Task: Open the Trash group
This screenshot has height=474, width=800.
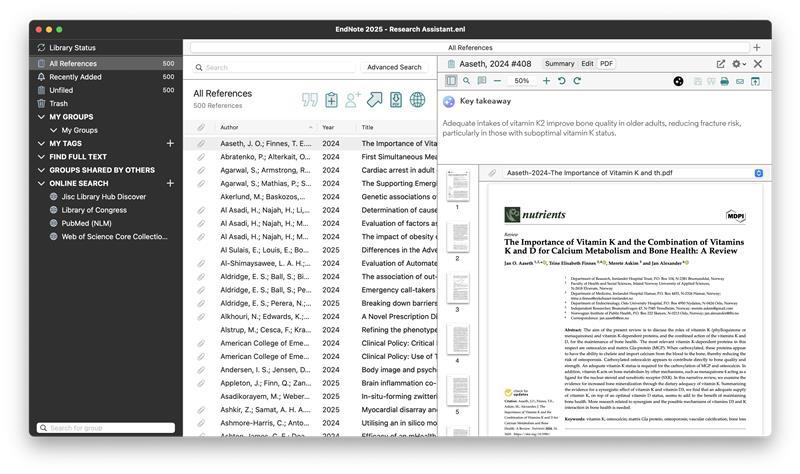Action: pyautogui.click(x=106, y=103)
